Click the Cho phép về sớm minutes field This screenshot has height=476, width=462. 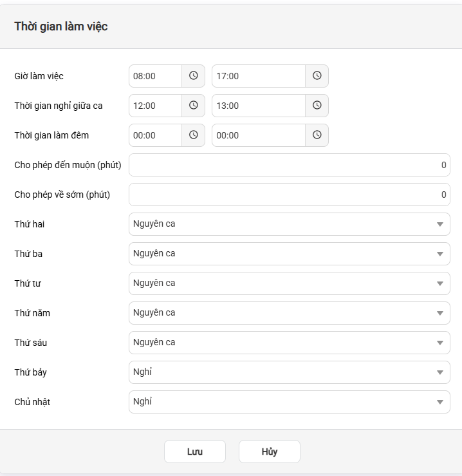click(289, 195)
